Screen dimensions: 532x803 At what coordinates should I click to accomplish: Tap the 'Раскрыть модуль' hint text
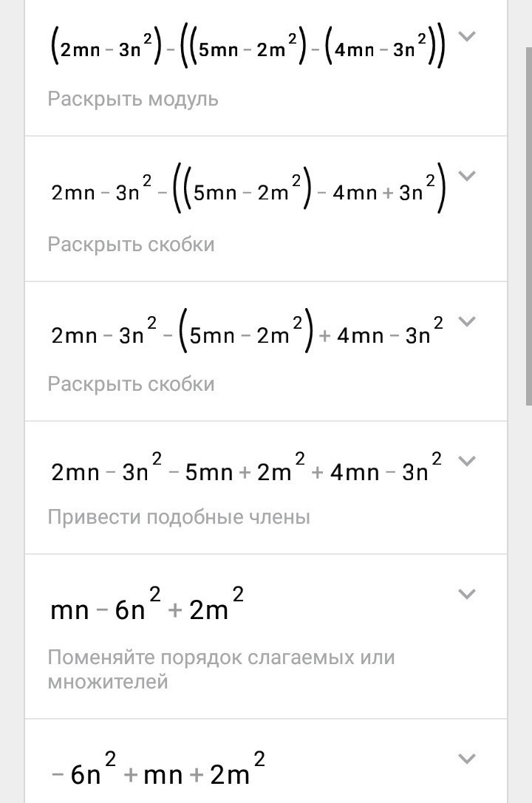pos(133,99)
